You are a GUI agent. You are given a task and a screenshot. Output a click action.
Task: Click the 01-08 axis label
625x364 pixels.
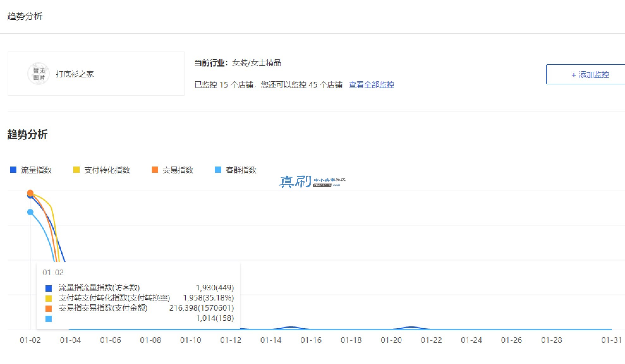(x=151, y=340)
